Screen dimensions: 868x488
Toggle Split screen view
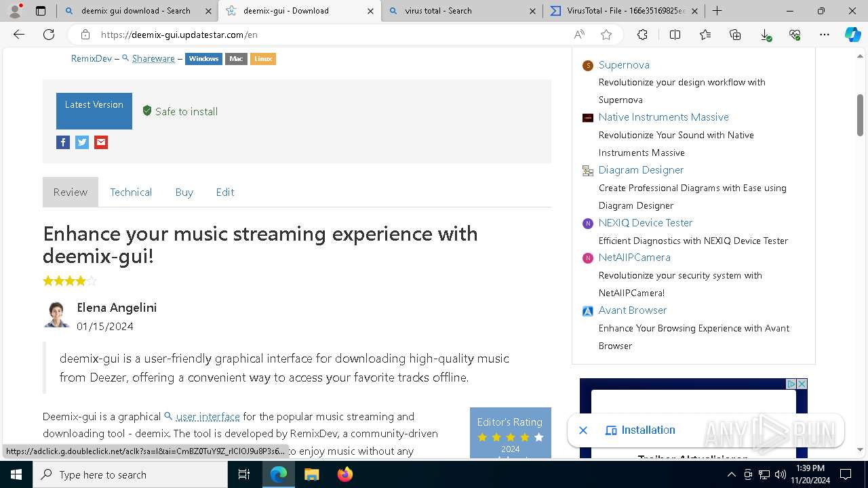point(675,35)
